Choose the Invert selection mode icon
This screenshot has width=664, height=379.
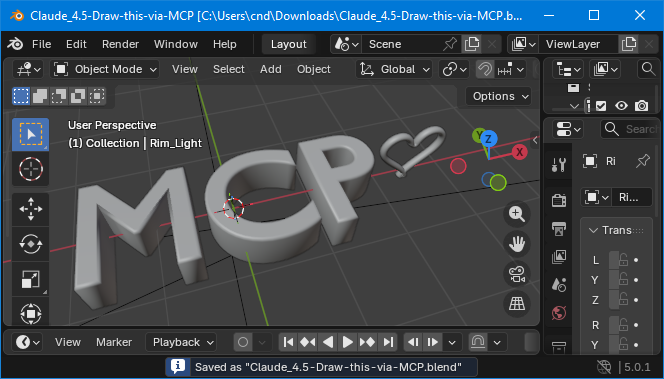[78, 96]
